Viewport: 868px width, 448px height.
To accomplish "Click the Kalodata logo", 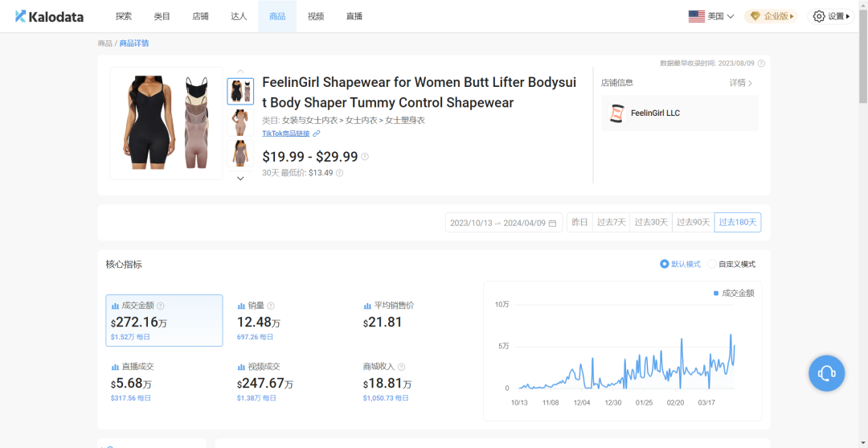I will pos(49,17).
